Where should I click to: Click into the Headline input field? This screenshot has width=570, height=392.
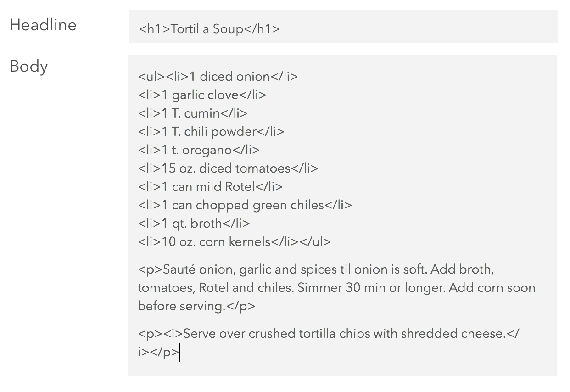(x=343, y=27)
